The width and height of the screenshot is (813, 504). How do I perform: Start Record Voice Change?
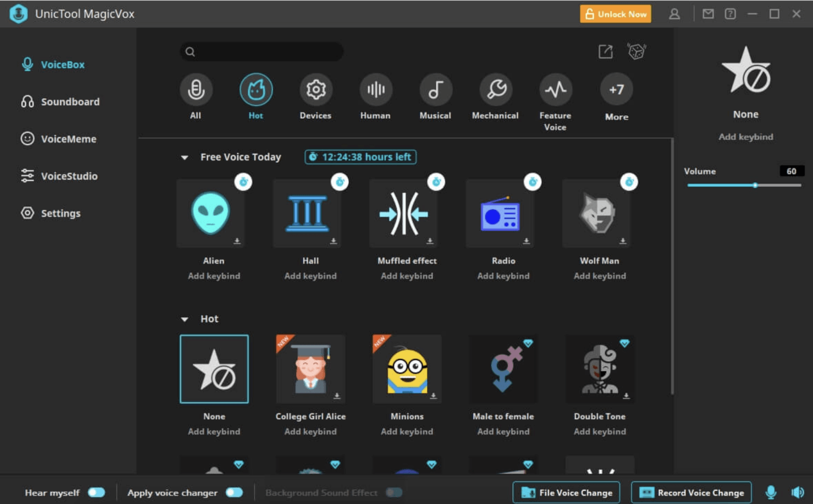click(x=691, y=492)
